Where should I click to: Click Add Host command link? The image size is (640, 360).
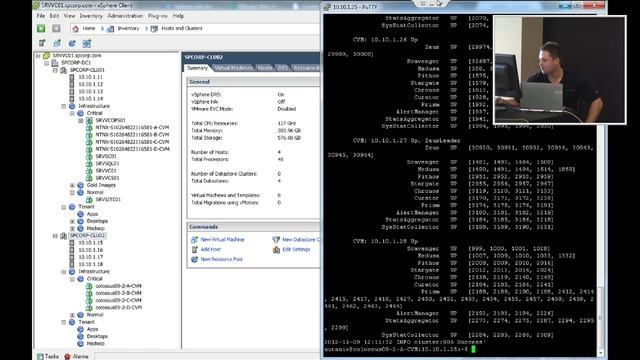[x=211, y=249]
